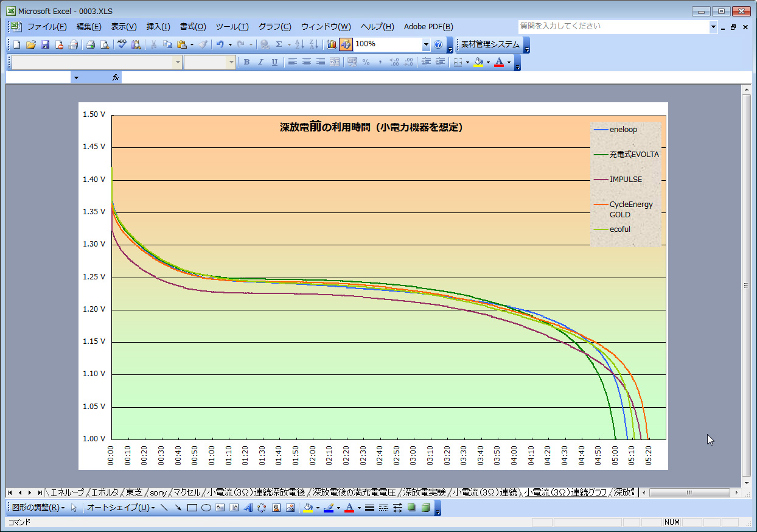
Task: Toggle Italic formatting
Action: pyautogui.click(x=260, y=62)
